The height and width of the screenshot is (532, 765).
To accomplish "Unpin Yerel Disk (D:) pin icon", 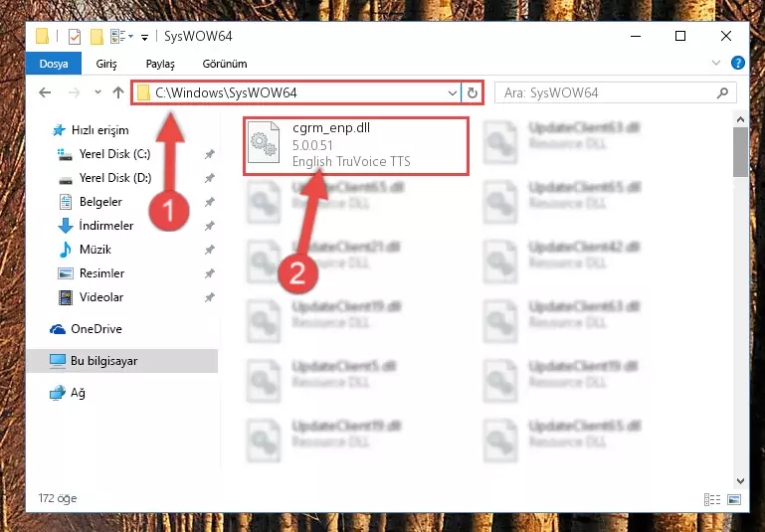I will [x=209, y=178].
